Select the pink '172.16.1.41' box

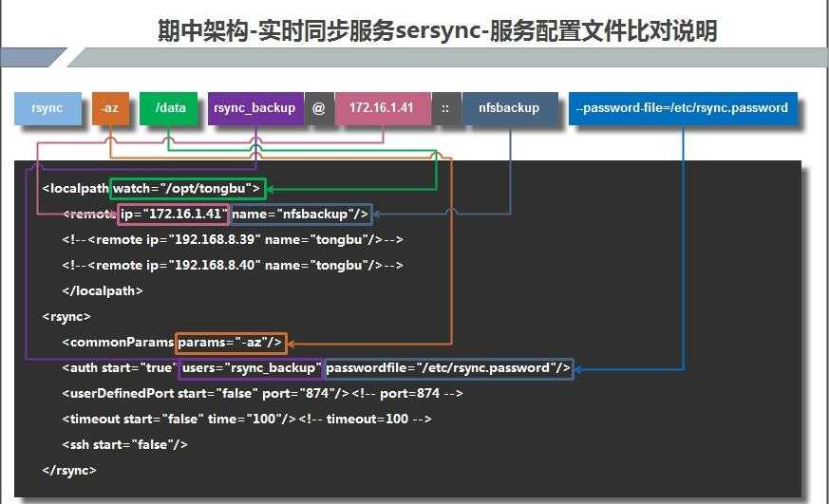[383, 108]
